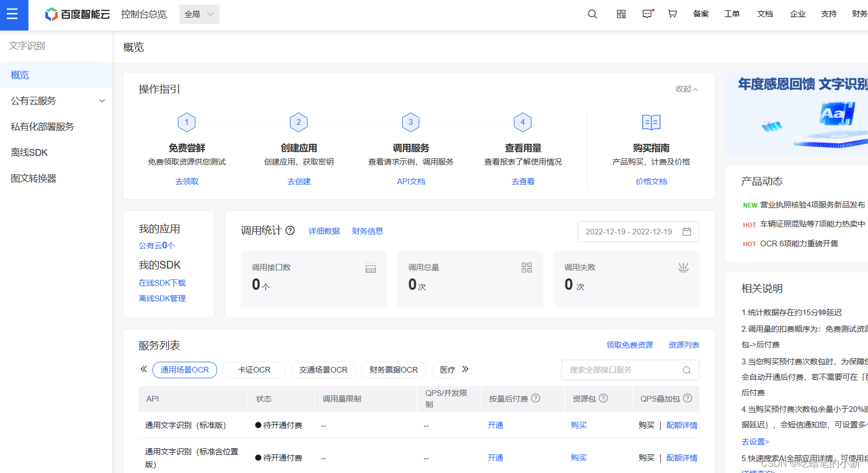Click the 离线SDK管理 link
This screenshot has height=473, width=868.
click(162, 299)
